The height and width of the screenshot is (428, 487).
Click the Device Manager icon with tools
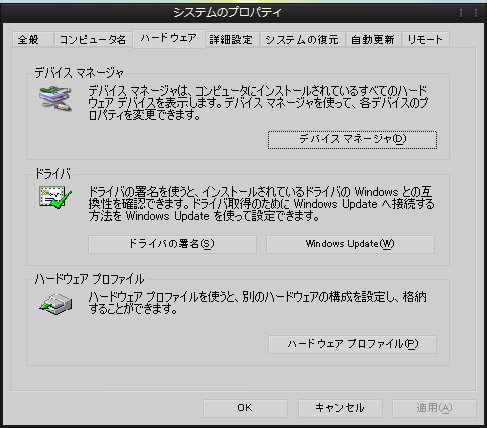[x=55, y=98]
